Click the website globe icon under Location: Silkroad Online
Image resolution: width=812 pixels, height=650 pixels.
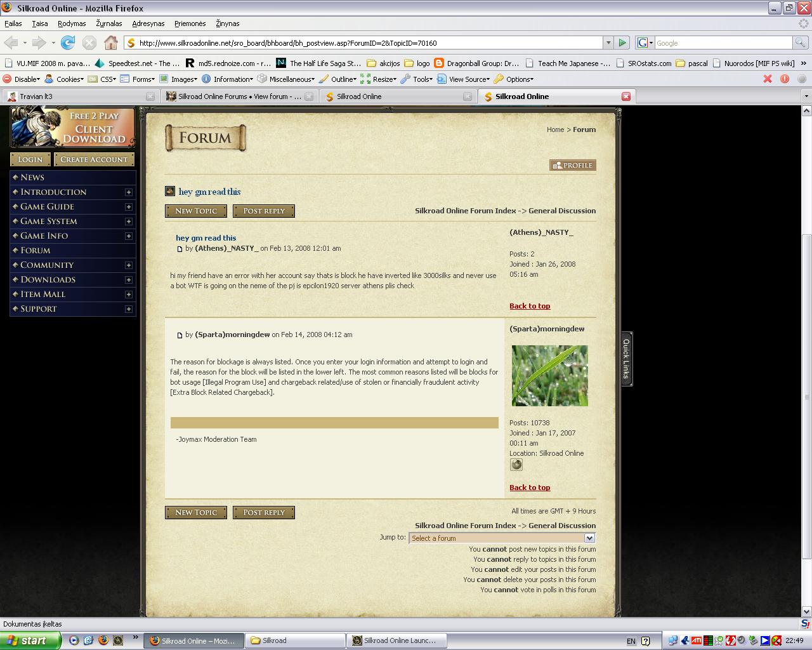(x=516, y=465)
